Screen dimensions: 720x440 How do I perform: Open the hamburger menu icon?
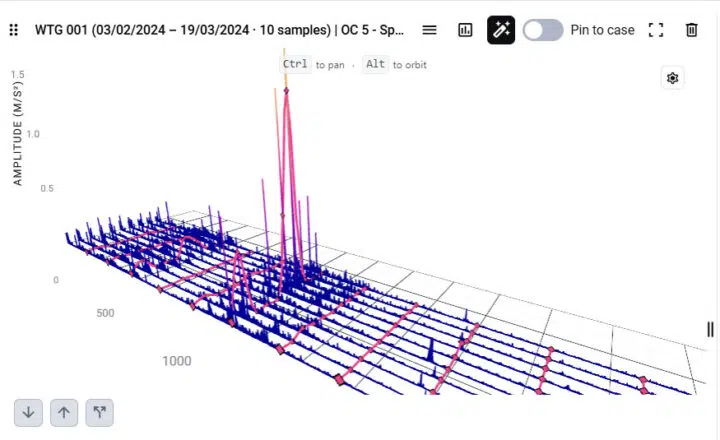429,30
